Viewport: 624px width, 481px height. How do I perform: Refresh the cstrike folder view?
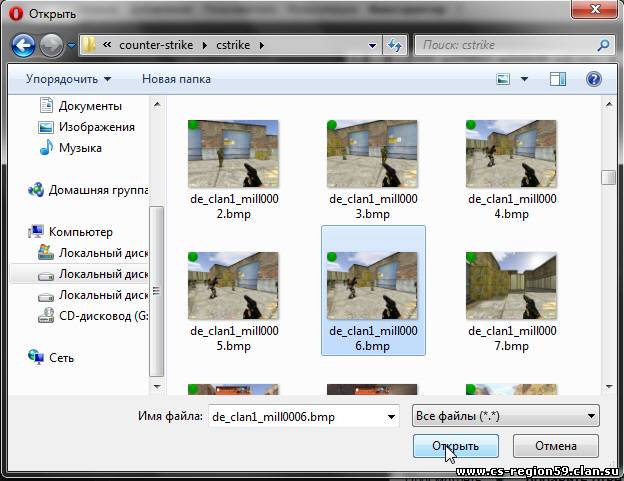point(394,45)
